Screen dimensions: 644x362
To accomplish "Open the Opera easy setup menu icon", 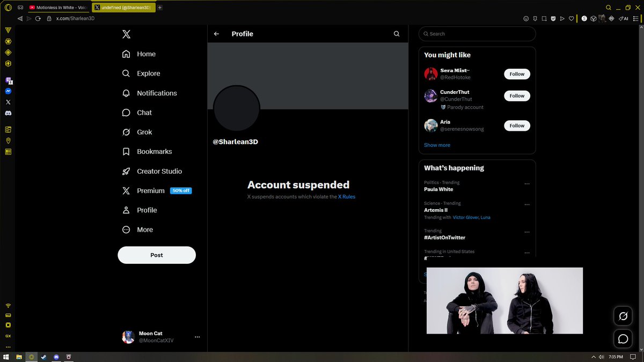I will click(x=636, y=18).
